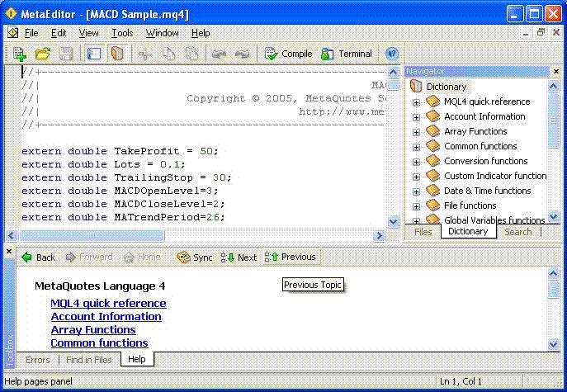The width and height of the screenshot is (567, 392).
Task: Switch to Find in Files tab
Action: tap(89, 360)
